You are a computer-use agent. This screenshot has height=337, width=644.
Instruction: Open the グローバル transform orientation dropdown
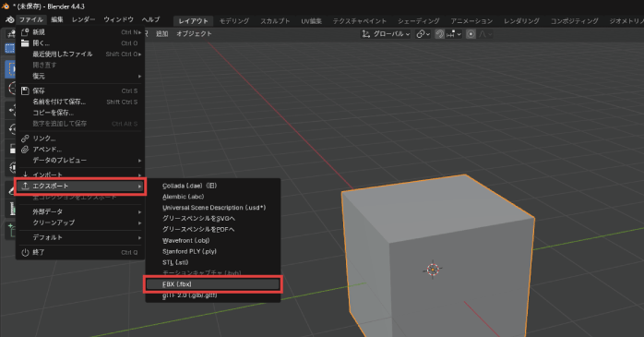coord(386,34)
